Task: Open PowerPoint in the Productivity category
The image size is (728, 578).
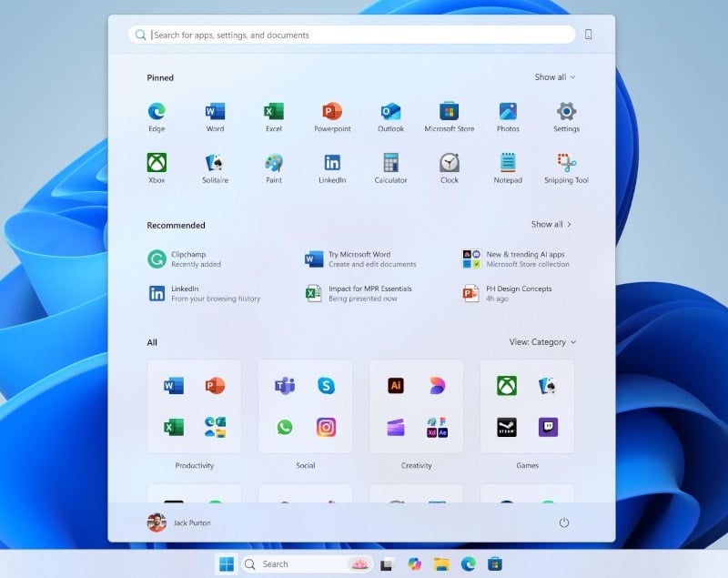Action: click(215, 385)
